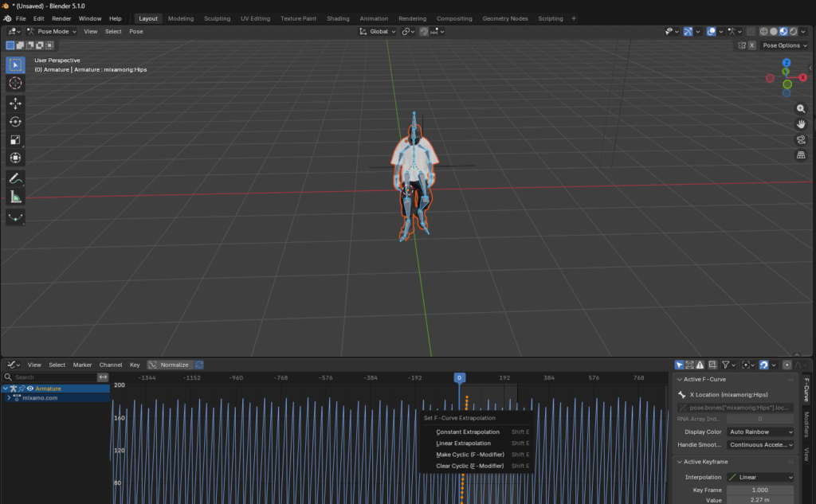Image resolution: width=816 pixels, height=504 pixels.
Task: Pick the Annotate tool from the toolbar
Action: [x=15, y=179]
